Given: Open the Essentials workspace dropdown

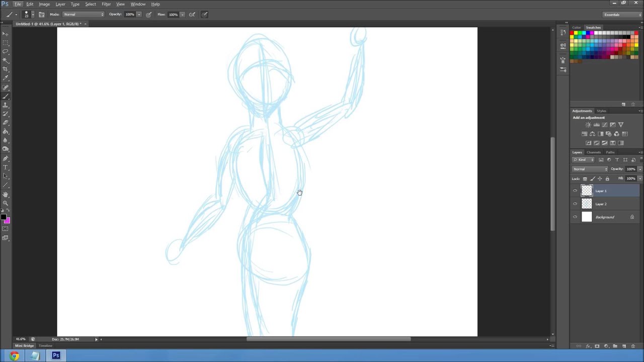Looking at the screenshot, I should [623, 15].
